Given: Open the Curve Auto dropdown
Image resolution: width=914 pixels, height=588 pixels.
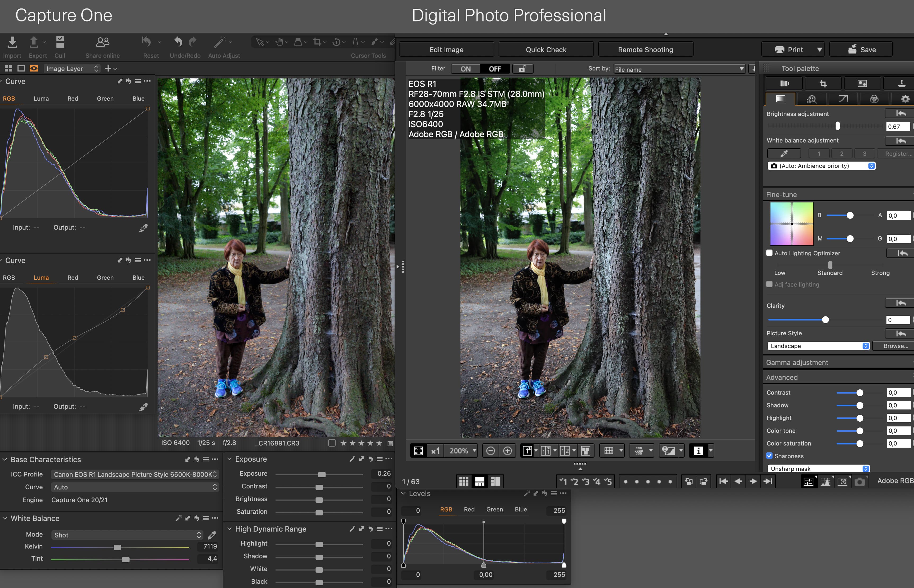Looking at the screenshot, I should pos(135,487).
